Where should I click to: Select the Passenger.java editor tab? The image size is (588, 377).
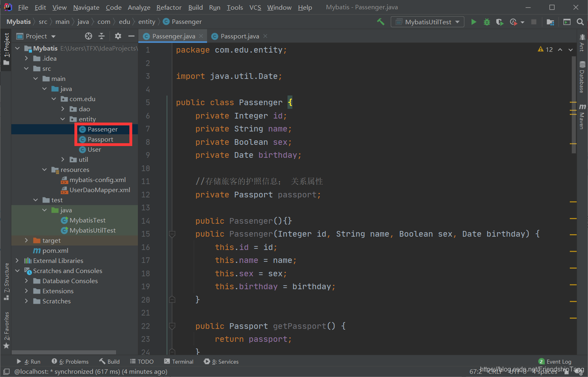[x=173, y=36]
